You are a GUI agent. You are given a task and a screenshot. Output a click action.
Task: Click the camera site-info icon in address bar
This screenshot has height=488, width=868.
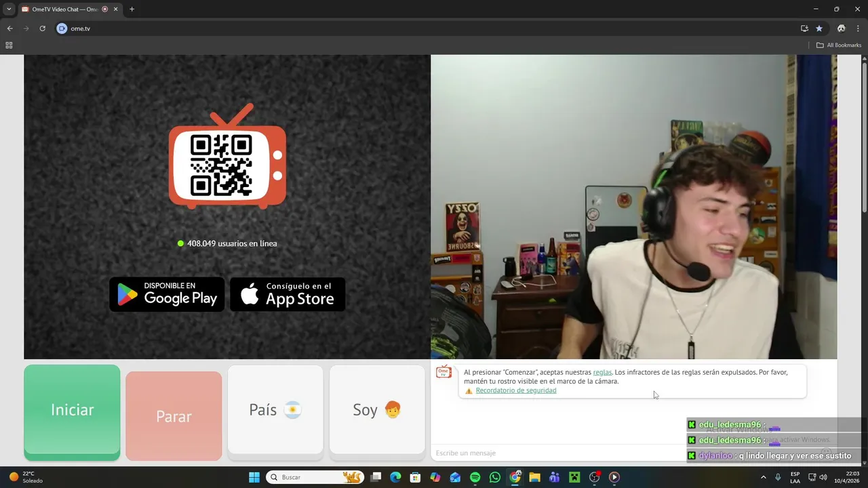coord(62,28)
